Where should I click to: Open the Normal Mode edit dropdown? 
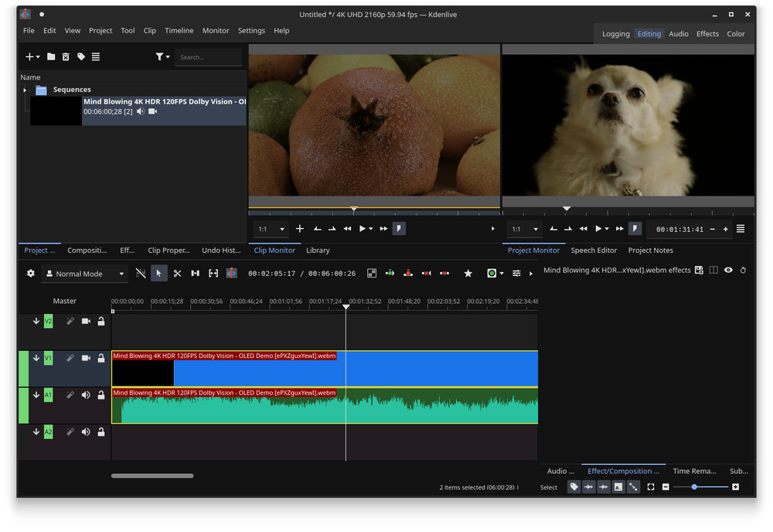[x=85, y=274]
